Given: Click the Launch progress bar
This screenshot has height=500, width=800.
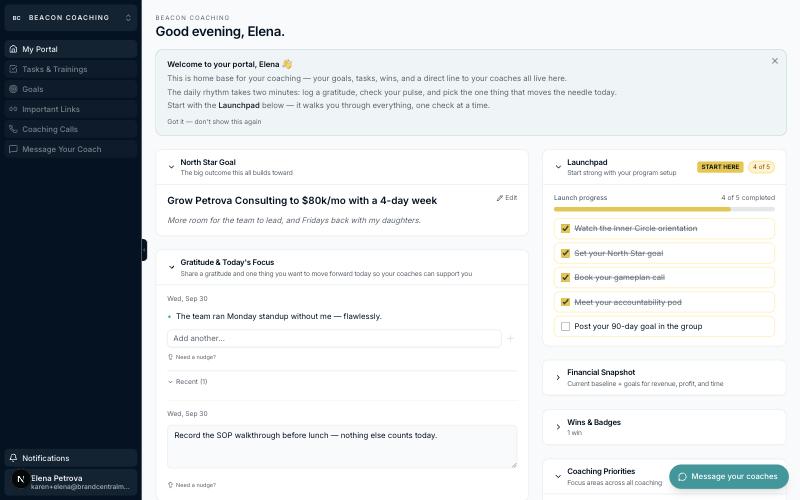Looking at the screenshot, I should 664,209.
